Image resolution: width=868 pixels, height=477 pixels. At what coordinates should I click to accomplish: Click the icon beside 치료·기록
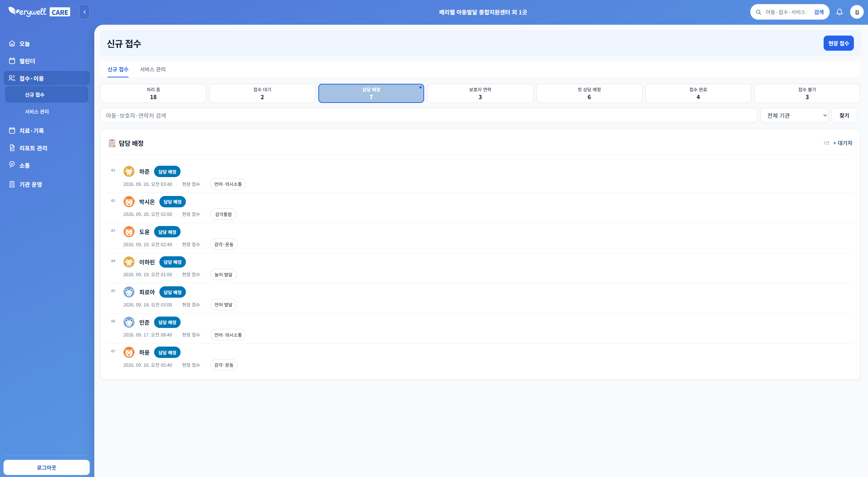coord(12,130)
